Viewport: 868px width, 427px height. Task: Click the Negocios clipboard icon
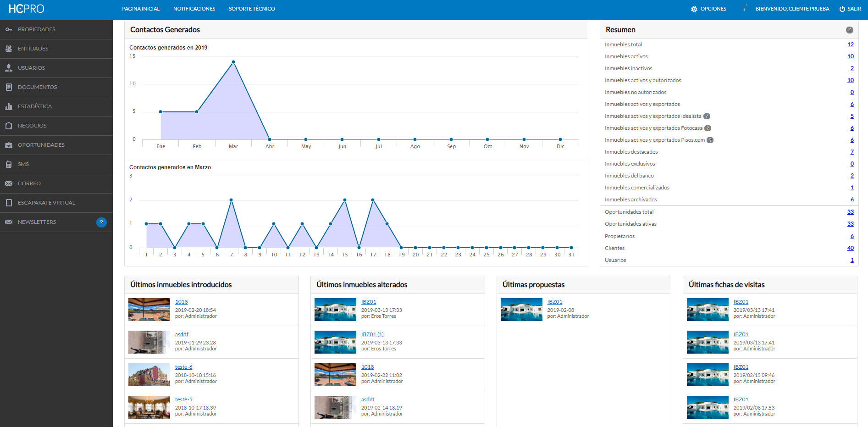[x=9, y=126]
